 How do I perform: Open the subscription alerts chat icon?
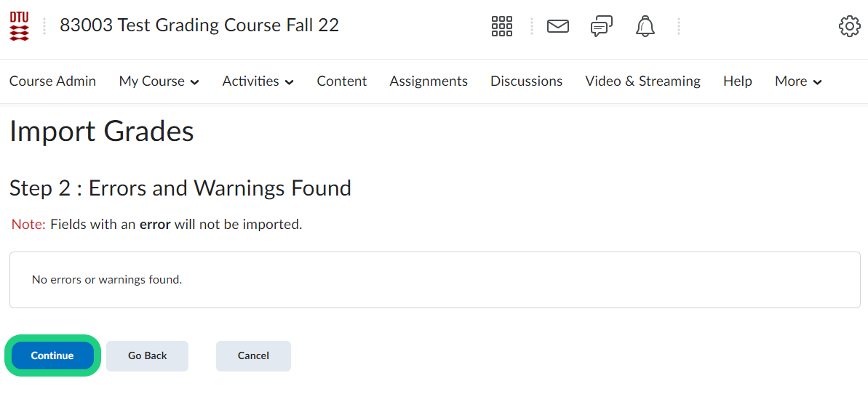coord(601,27)
